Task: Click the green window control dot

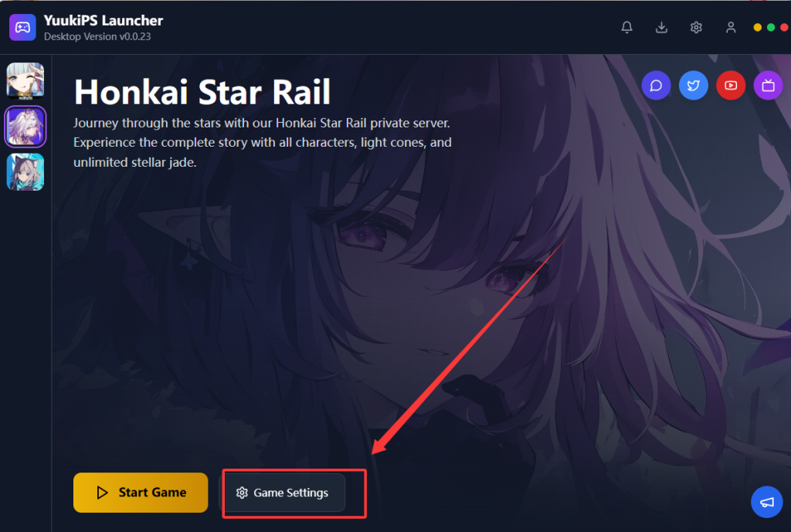Action: click(x=771, y=27)
